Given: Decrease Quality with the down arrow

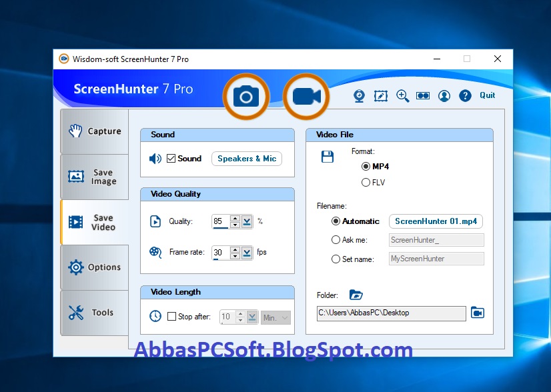Looking at the screenshot, I should click(x=235, y=225).
